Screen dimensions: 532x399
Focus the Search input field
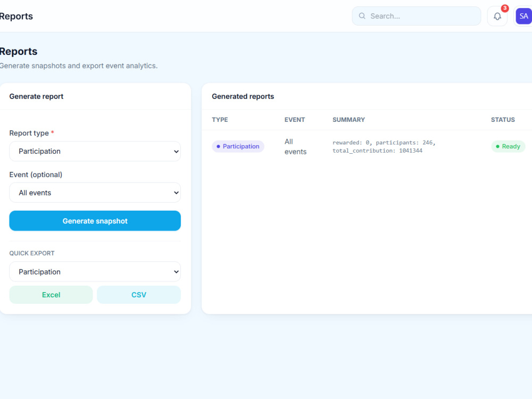pyautogui.click(x=417, y=16)
